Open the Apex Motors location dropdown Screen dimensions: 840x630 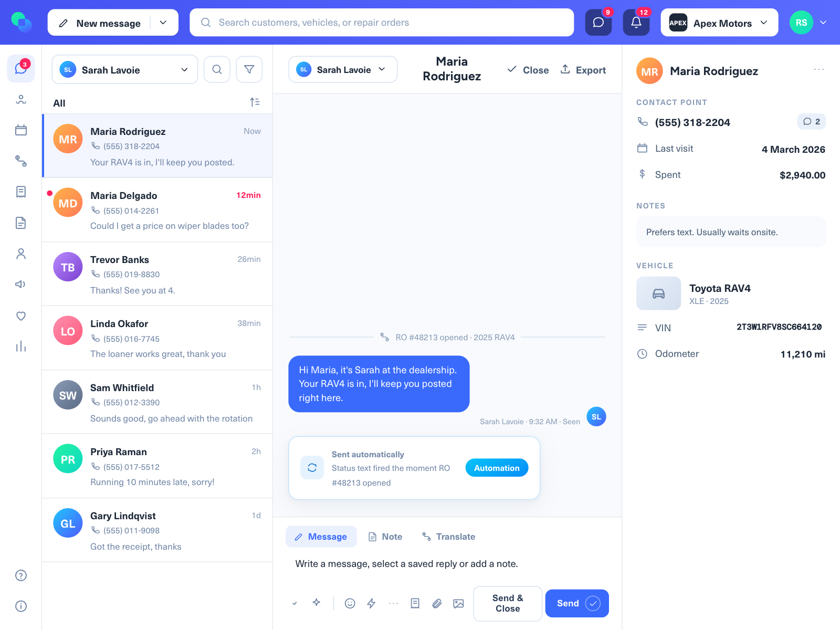(x=719, y=23)
